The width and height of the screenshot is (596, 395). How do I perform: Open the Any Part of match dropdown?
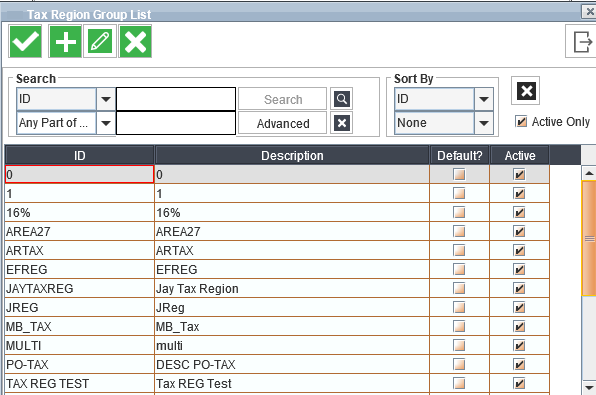(x=106, y=123)
